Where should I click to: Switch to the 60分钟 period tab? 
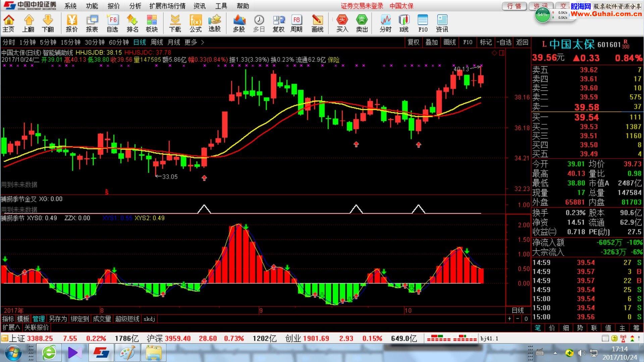pyautogui.click(x=119, y=42)
